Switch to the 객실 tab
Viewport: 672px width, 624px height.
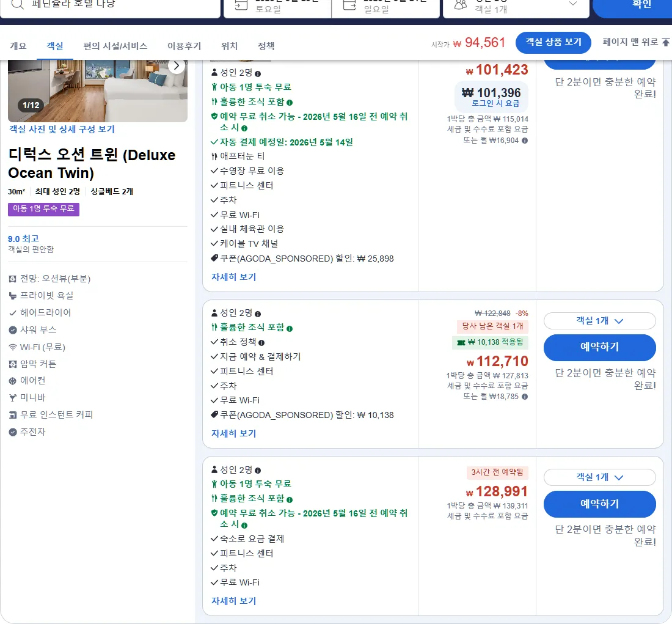point(55,46)
